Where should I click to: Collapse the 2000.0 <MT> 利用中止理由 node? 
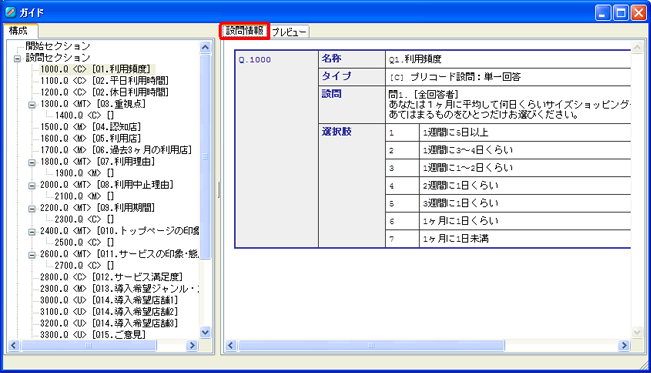32,186
